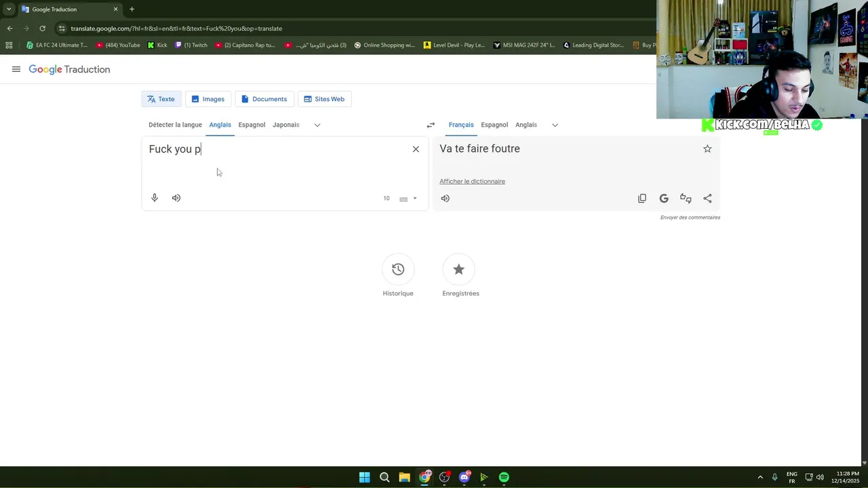The height and width of the screenshot is (488, 868).
Task: Expand the source language list chevron
Action: pyautogui.click(x=317, y=125)
